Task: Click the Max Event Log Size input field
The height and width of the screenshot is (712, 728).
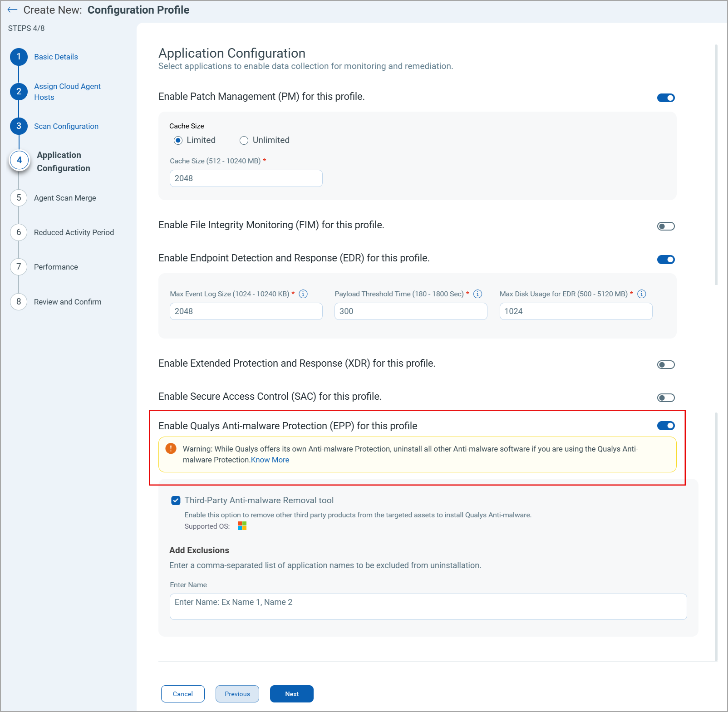Action: click(246, 311)
